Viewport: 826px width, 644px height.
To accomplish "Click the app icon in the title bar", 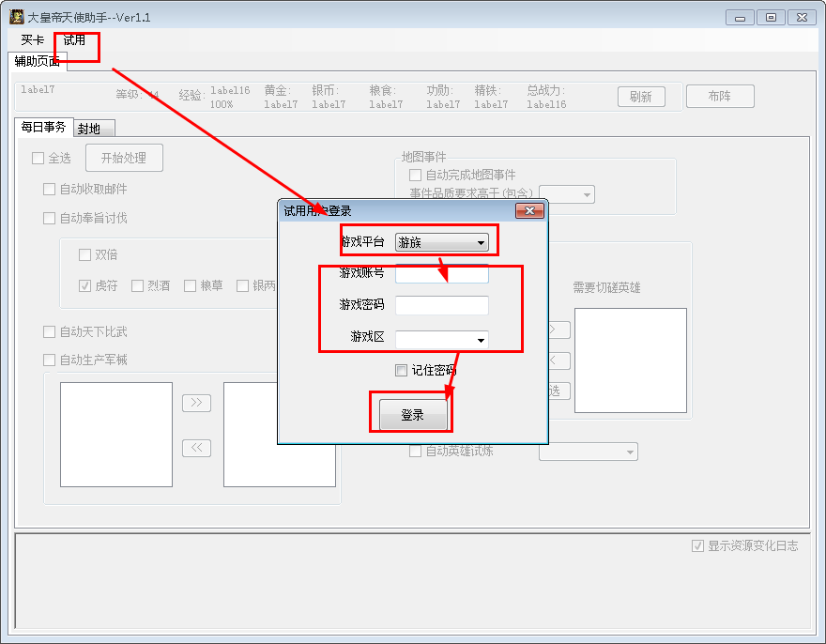I will coord(16,17).
